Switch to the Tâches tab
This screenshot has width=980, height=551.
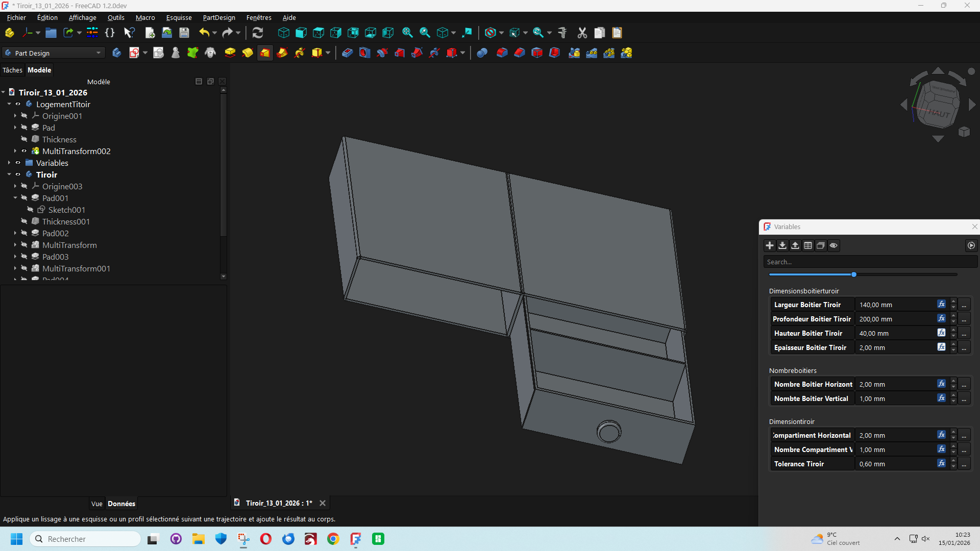(12, 70)
